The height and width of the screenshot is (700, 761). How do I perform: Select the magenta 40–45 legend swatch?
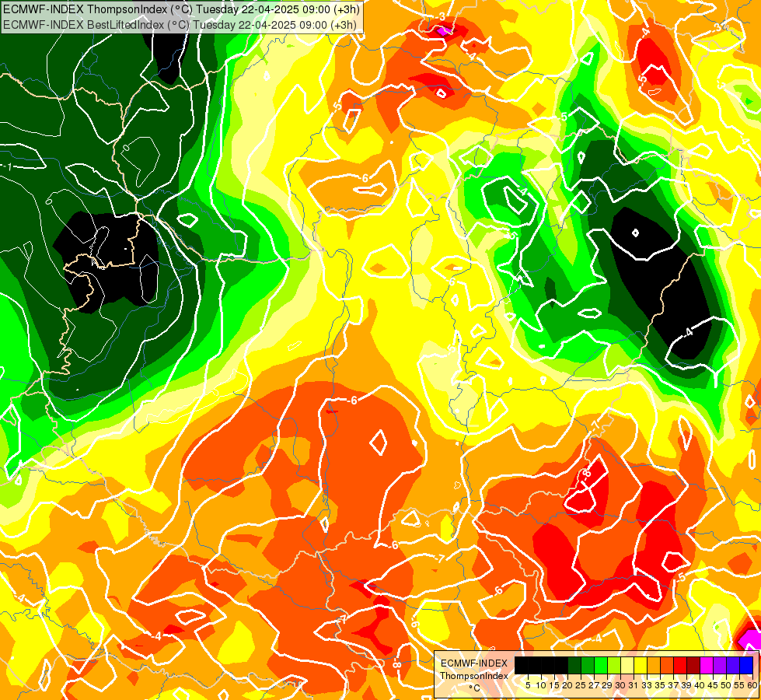[x=707, y=666]
